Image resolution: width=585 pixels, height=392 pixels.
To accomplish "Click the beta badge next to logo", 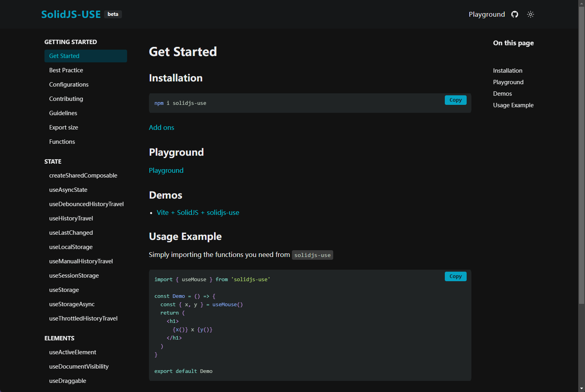I will click(113, 14).
